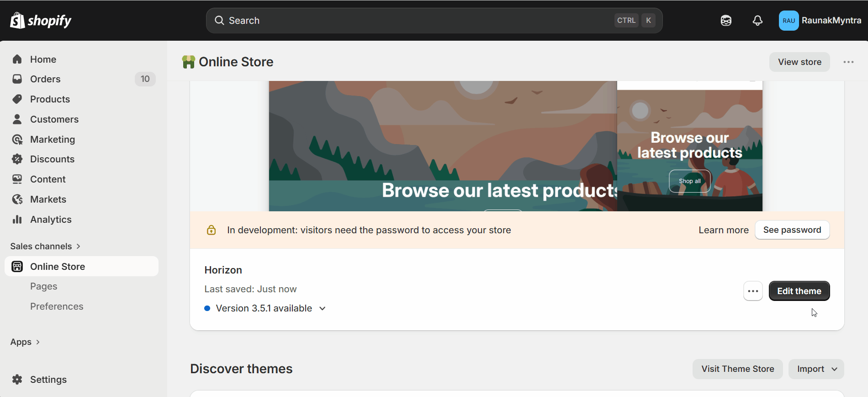The image size is (868, 397).
Task: Click the View store button
Action: [x=799, y=62]
